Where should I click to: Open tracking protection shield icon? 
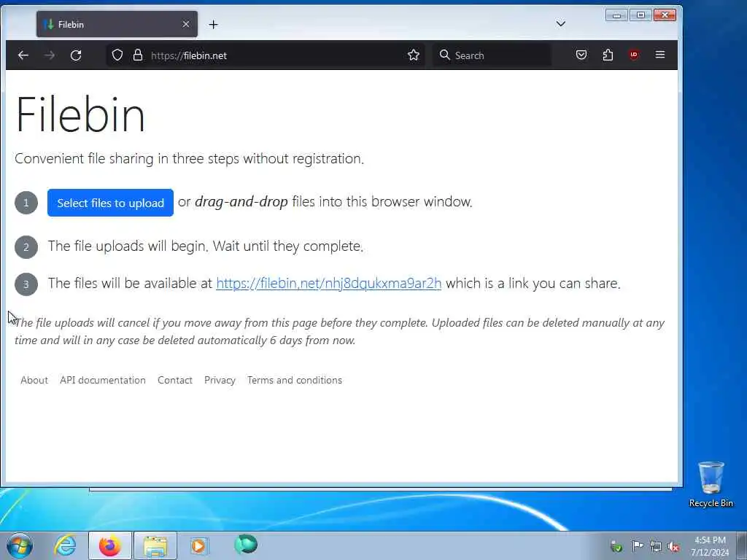click(117, 55)
